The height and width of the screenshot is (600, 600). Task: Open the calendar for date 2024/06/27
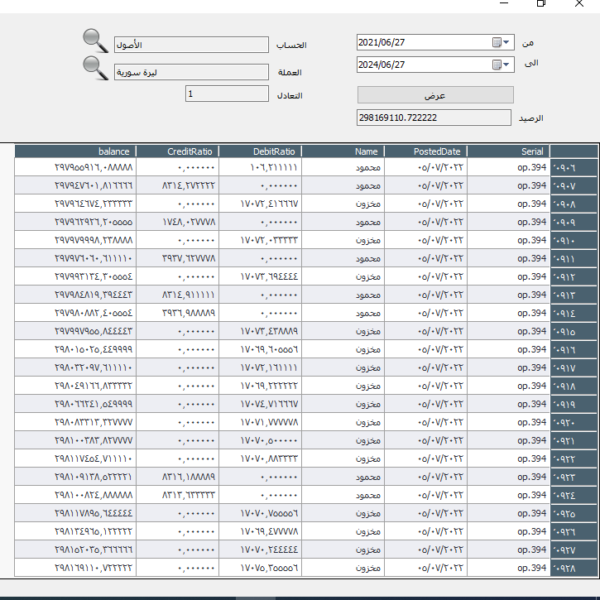pos(501,64)
